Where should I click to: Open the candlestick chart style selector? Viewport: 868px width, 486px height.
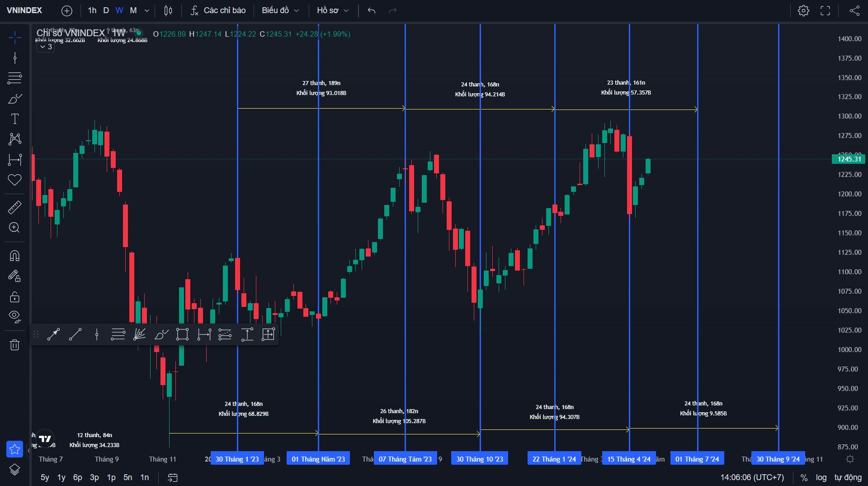[168, 10]
